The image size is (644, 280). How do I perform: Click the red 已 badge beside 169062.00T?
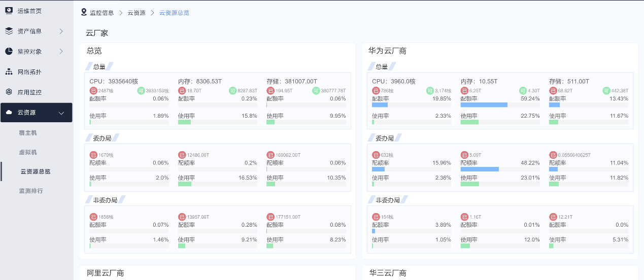[x=270, y=155]
